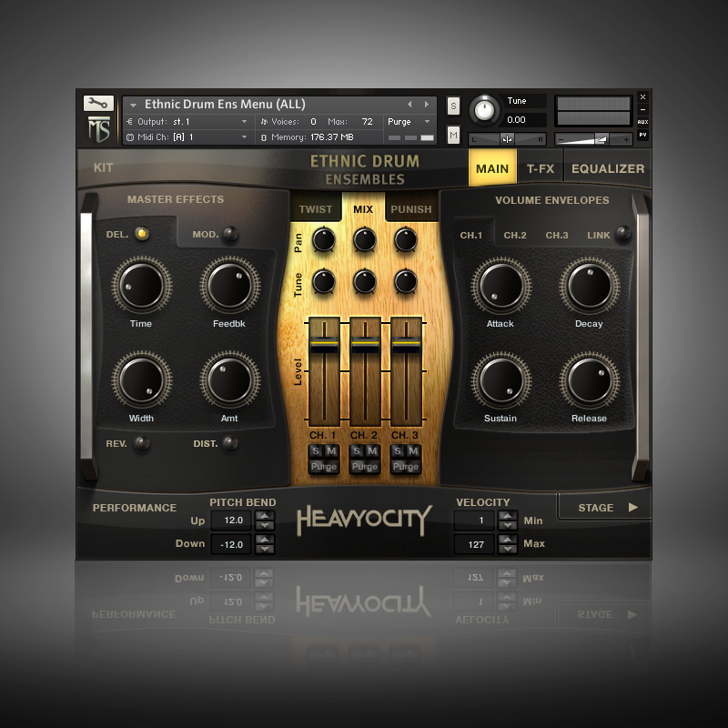The width and height of the screenshot is (728, 728).
Task: Click the Attack knob
Action: (501, 286)
